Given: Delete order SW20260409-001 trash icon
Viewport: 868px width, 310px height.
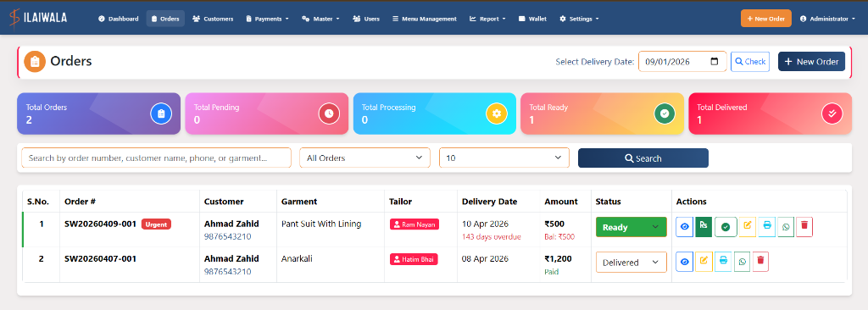Looking at the screenshot, I should pos(804,227).
